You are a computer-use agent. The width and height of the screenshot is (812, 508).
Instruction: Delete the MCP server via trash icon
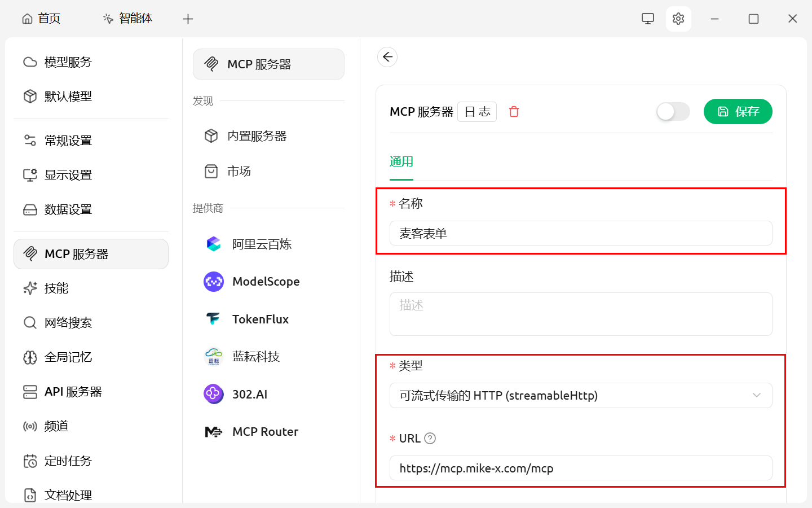[514, 112]
